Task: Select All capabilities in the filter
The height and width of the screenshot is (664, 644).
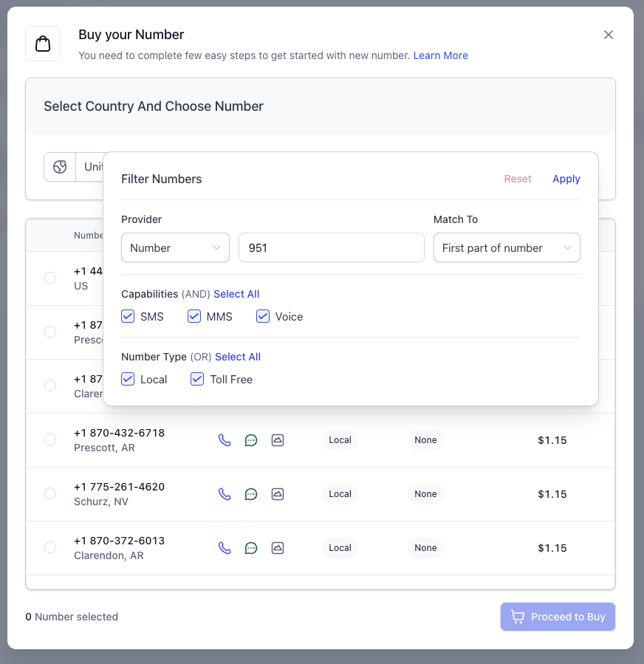Action: tap(236, 294)
